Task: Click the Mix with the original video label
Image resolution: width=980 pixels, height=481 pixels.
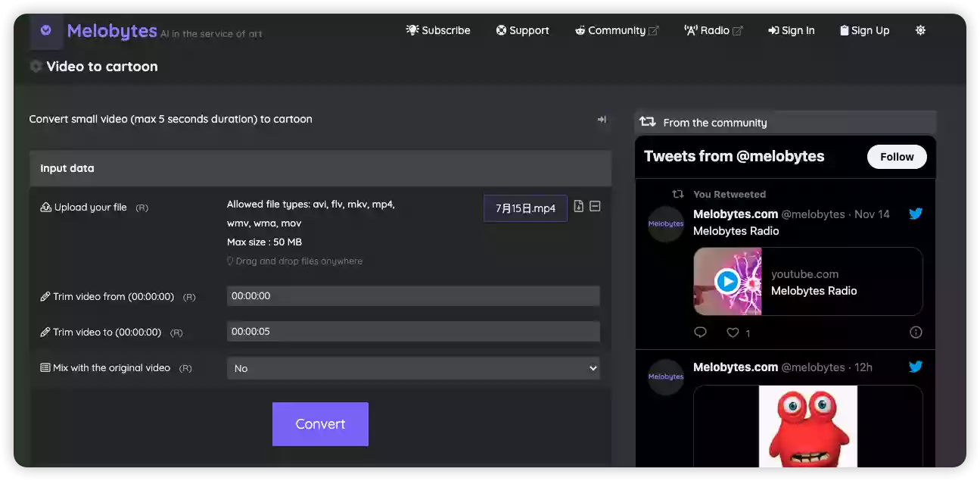Action: click(111, 368)
